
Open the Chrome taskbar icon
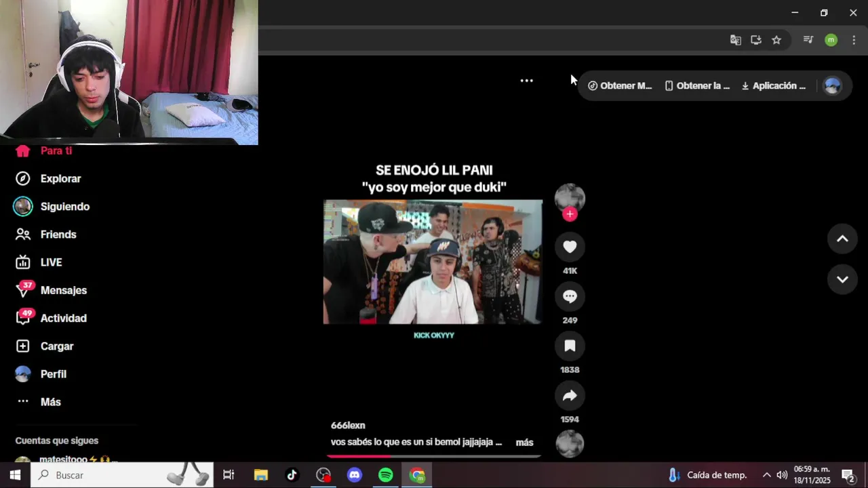pos(417,475)
